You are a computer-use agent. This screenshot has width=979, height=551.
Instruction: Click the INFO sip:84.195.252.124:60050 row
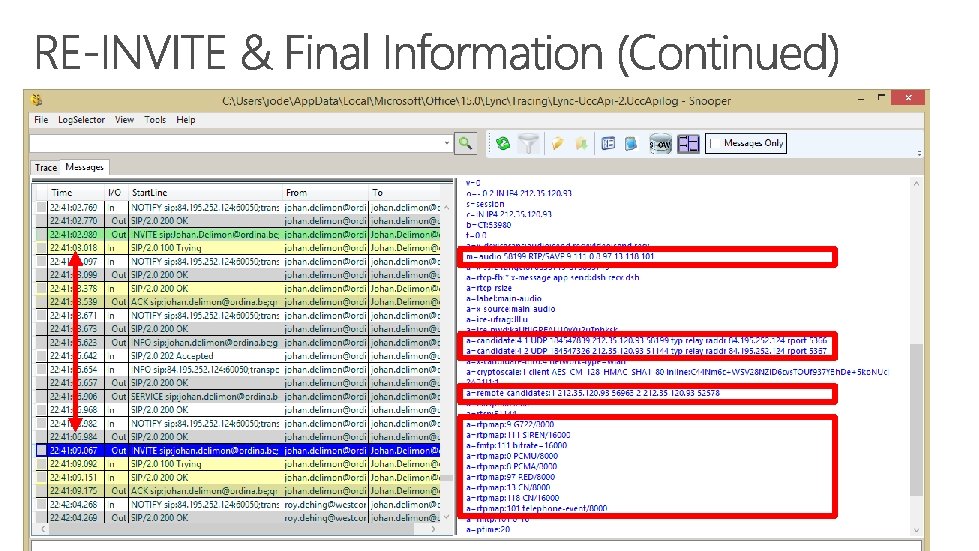click(238, 369)
